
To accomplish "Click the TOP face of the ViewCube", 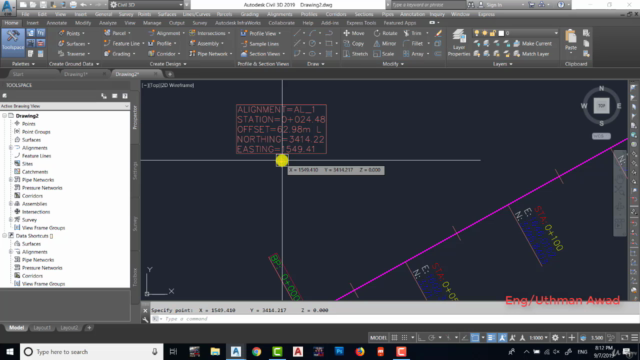I will point(601,106).
